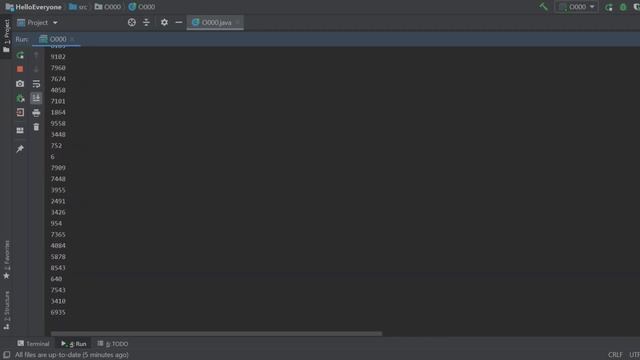The width and height of the screenshot is (640, 360).
Task: Build project with hammer icon
Action: point(543,7)
